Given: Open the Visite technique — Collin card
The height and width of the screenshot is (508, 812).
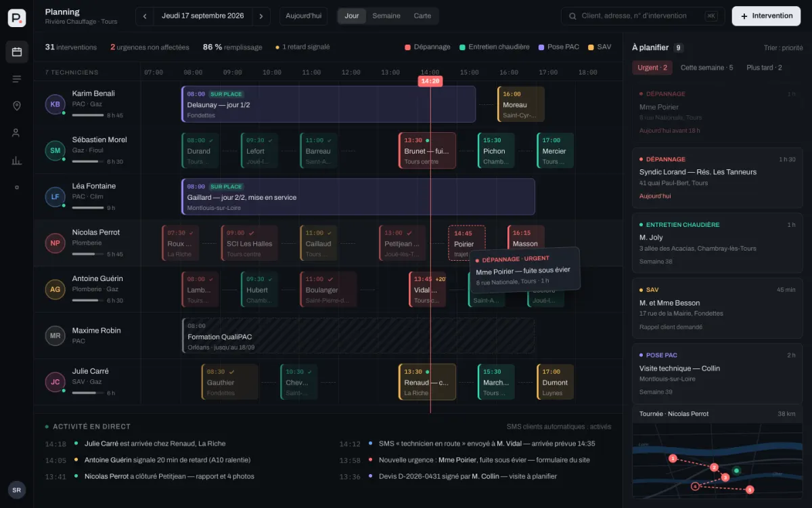Looking at the screenshot, I should [717, 373].
